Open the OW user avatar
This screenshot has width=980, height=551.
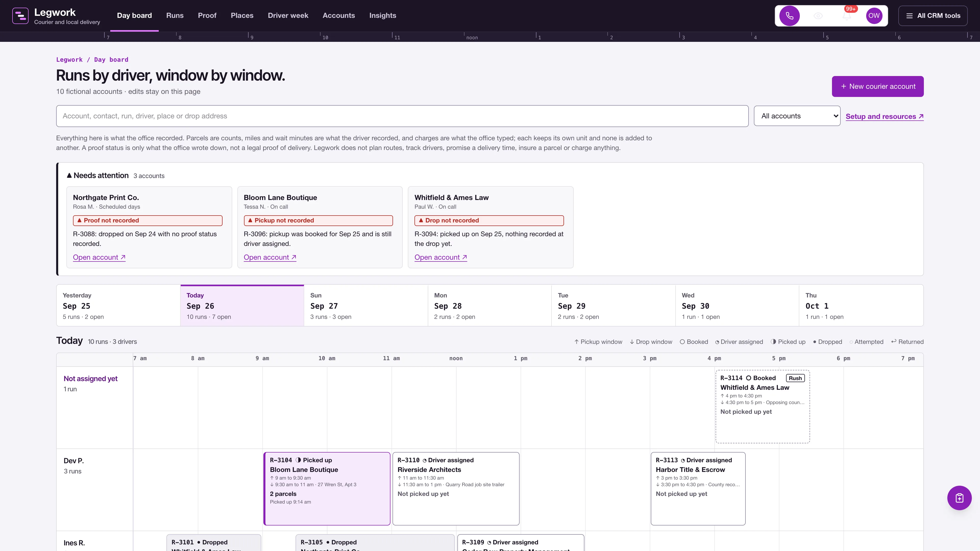(x=874, y=16)
